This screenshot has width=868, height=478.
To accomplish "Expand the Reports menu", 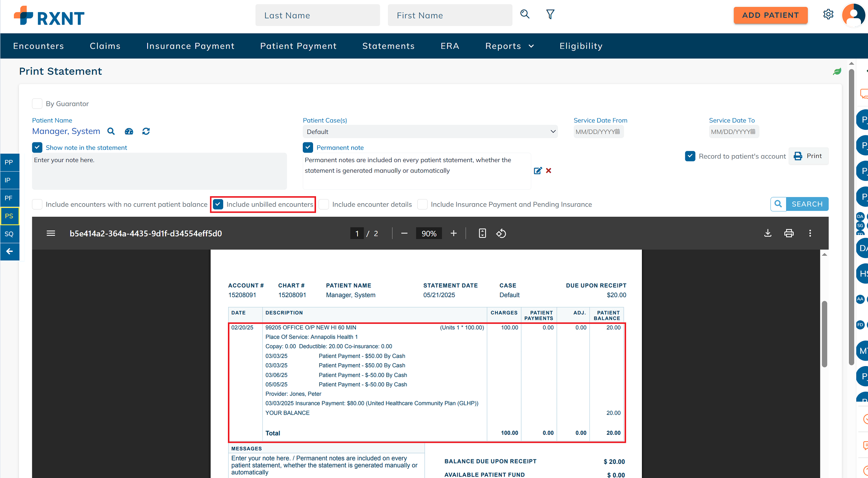I will pyautogui.click(x=509, y=46).
